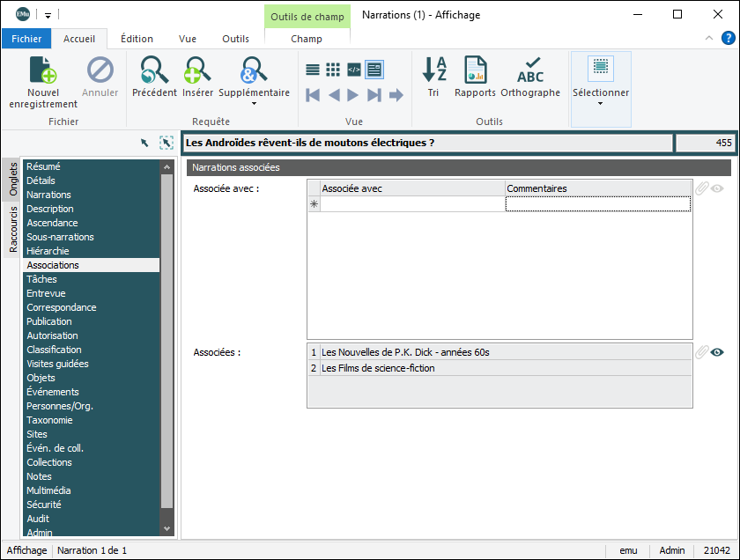Viewport: 740px width, 560px height.
Task: Select Sous-narrations in the tab list
Action: [x=60, y=237]
